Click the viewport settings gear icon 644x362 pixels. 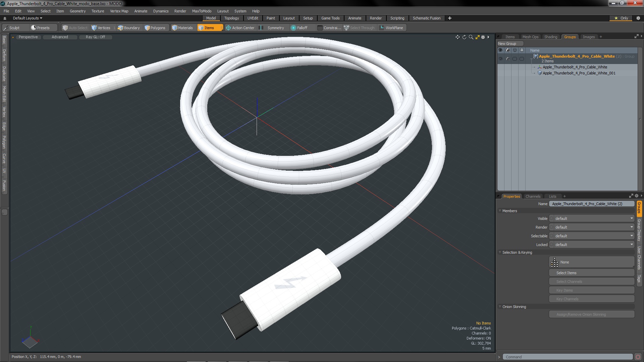coord(483,37)
